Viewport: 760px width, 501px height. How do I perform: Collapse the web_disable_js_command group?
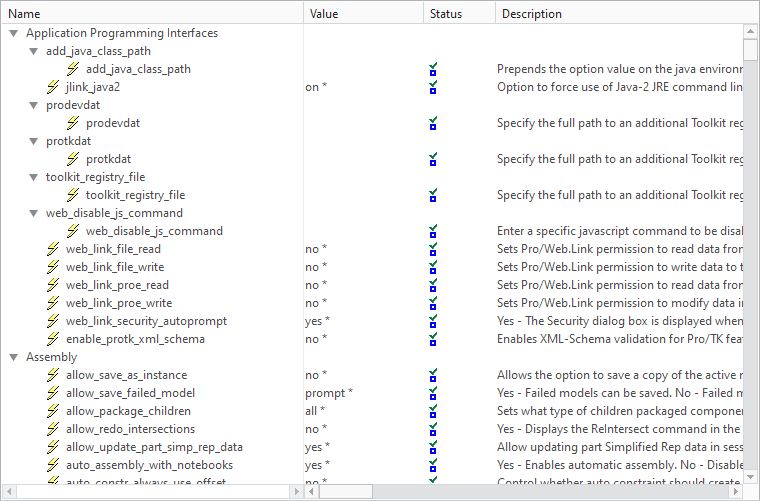click(33, 213)
